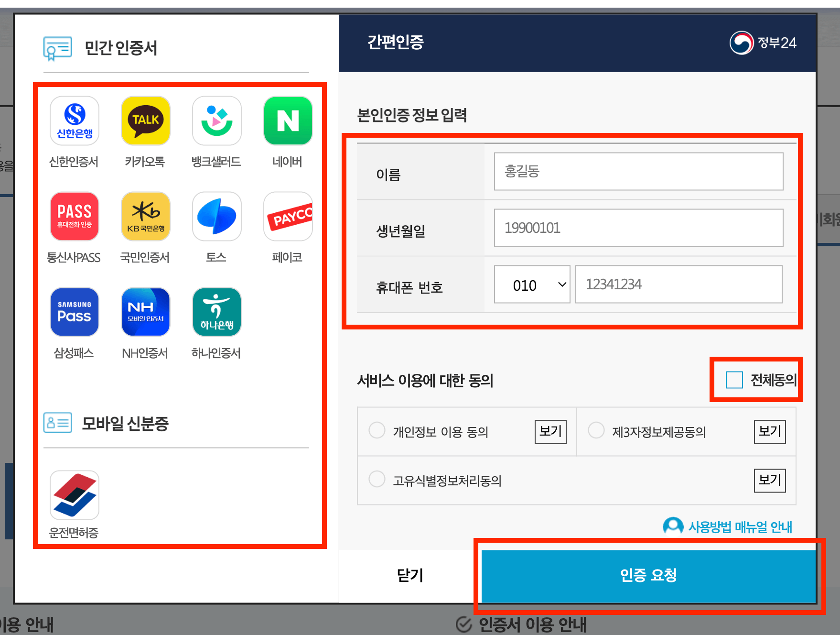This screenshot has width=840, height=635.
Task: Click the 생년월일 input field
Action: (638, 228)
